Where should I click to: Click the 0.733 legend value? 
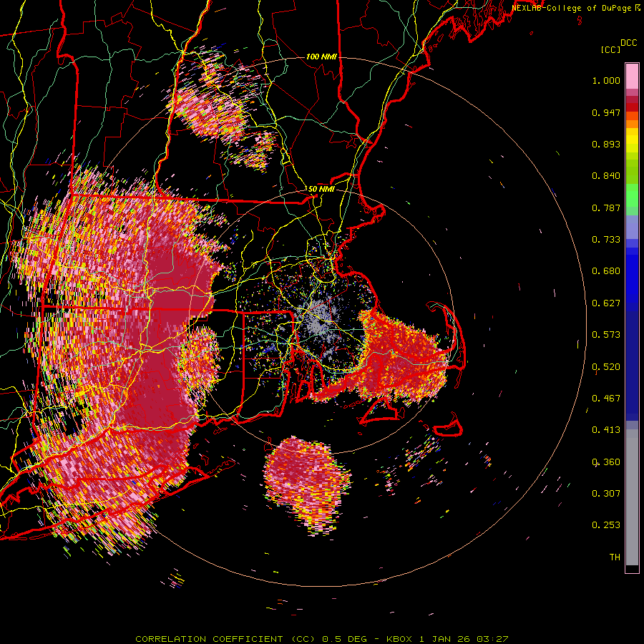point(606,240)
